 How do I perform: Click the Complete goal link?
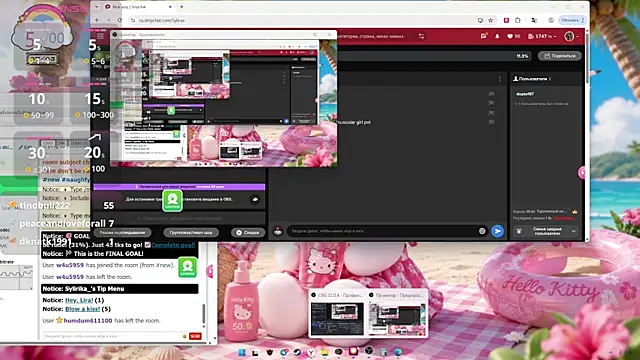click(x=173, y=245)
